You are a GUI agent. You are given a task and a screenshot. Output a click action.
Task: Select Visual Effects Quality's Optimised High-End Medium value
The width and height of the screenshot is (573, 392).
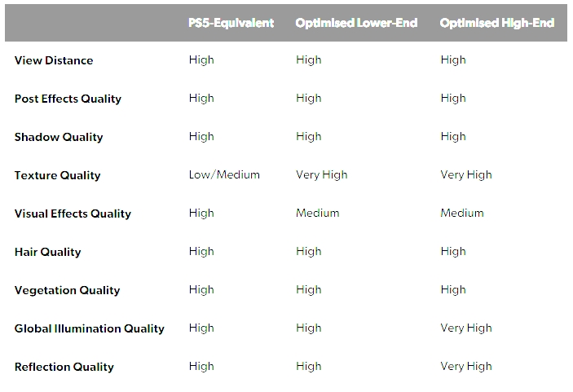pos(461,213)
